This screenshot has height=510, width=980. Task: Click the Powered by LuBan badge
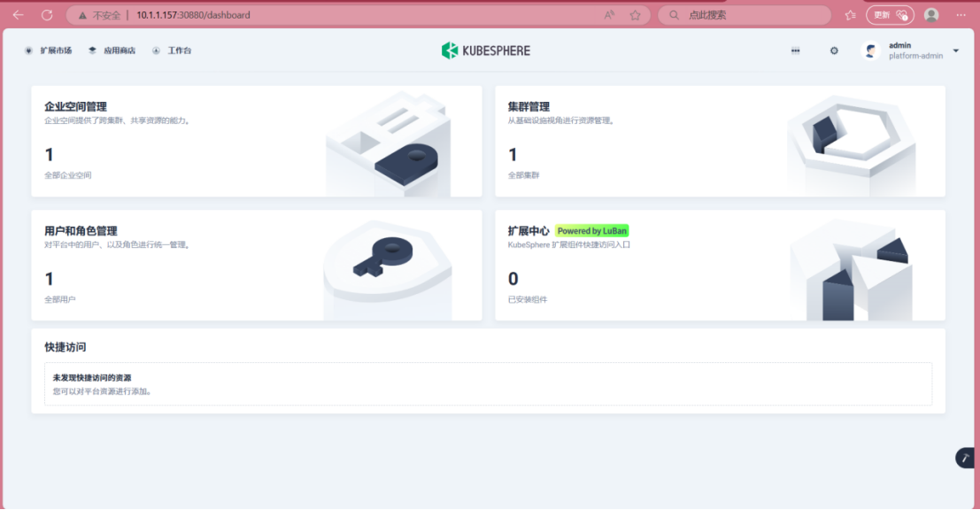click(x=592, y=230)
